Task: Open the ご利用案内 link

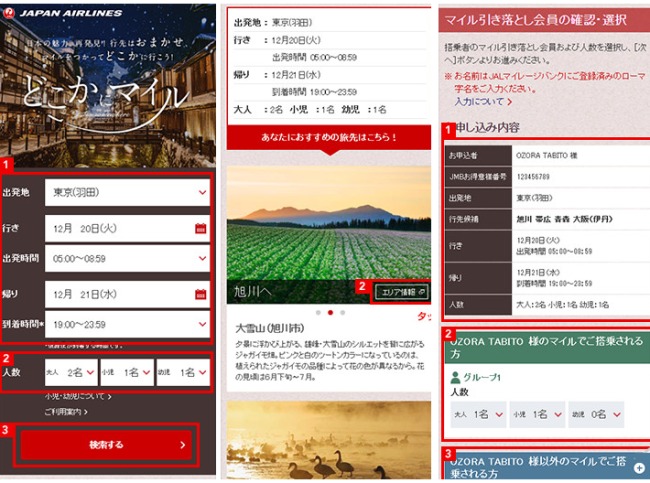Action: tap(66, 411)
